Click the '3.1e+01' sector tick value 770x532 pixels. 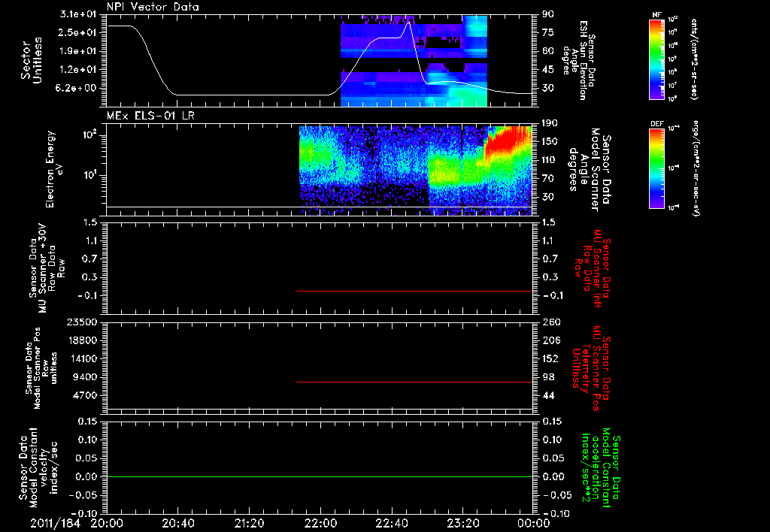(x=78, y=14)
